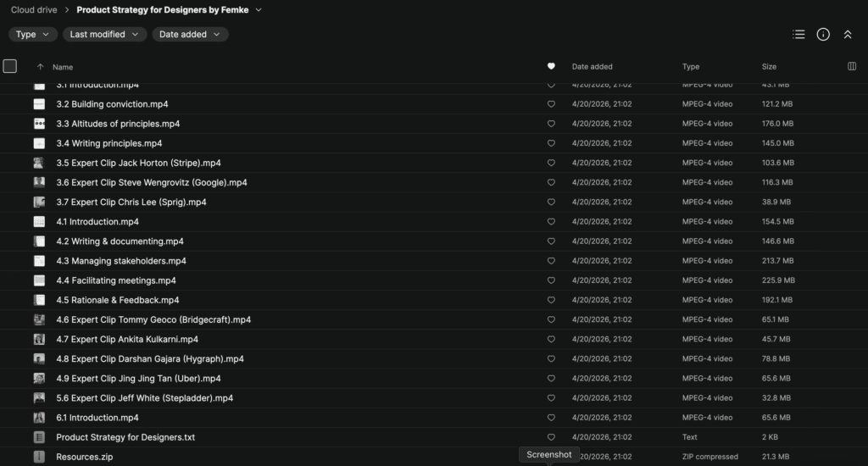Toggle the select-all checkbox
868x466 pixels.
coord(10,66)
